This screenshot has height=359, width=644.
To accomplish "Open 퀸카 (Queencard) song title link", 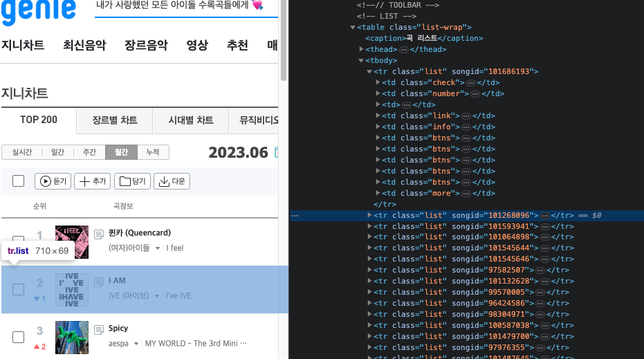I will click(140, 233).
